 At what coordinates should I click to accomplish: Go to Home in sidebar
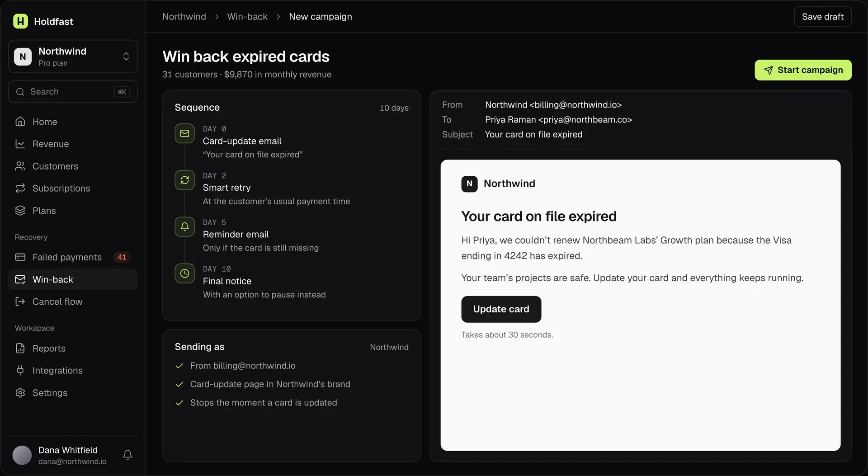[73, 122]
